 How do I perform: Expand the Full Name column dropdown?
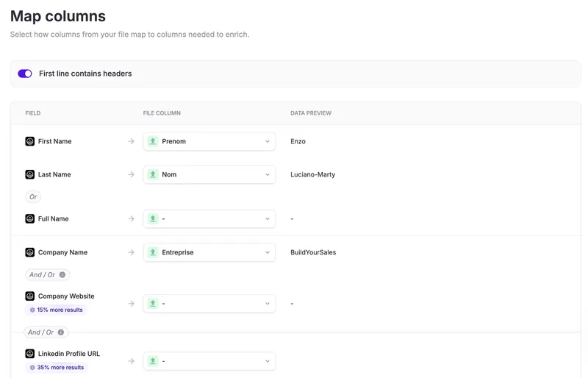pyautogui.click(x=209, y=218)
